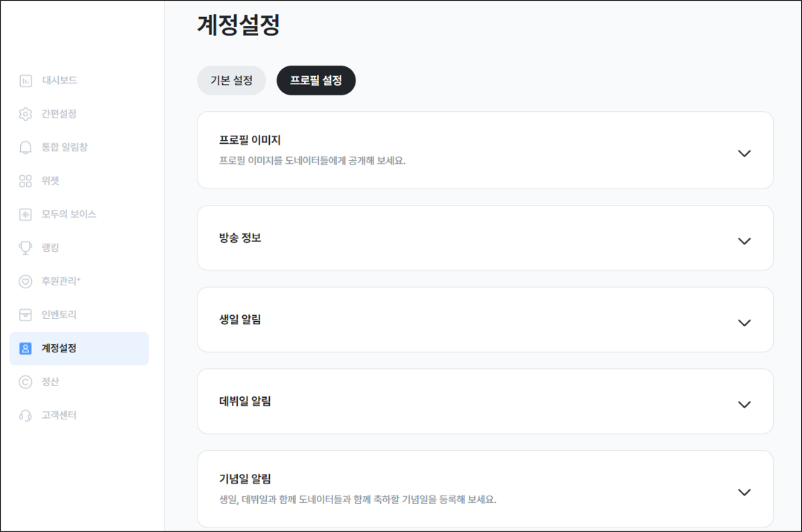Click the dashboard chart icon (대시보드)
The height and width of the screenshot is (532, 802).
25,80
